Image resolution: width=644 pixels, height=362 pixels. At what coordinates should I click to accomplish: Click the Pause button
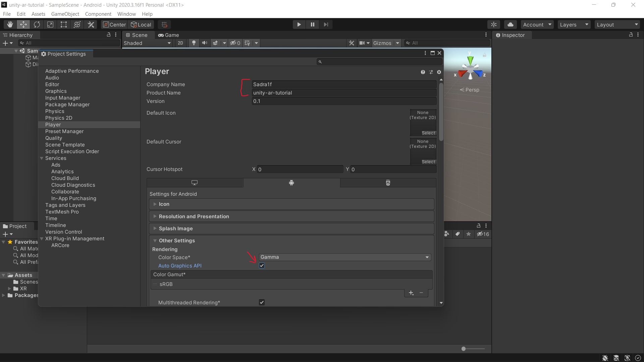click(313, 24)
